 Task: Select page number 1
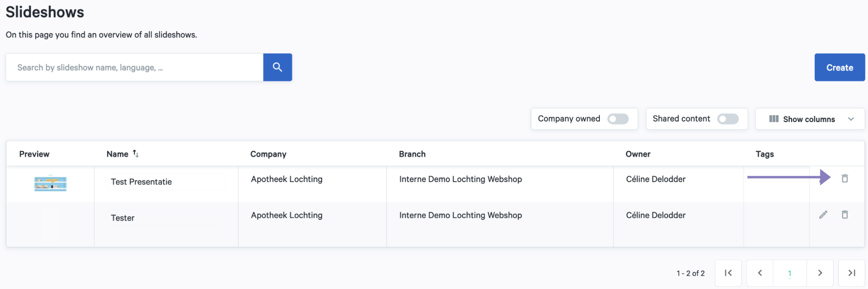pos(789,273)
